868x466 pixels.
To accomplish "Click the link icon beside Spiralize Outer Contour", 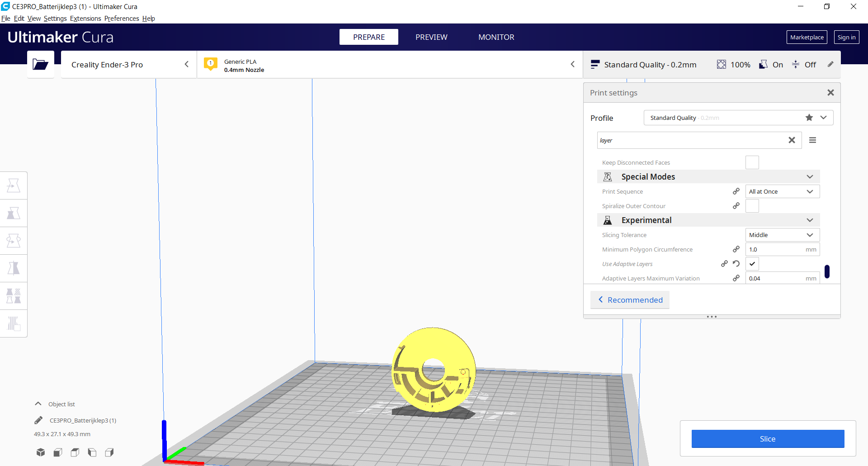I will 736,206.
